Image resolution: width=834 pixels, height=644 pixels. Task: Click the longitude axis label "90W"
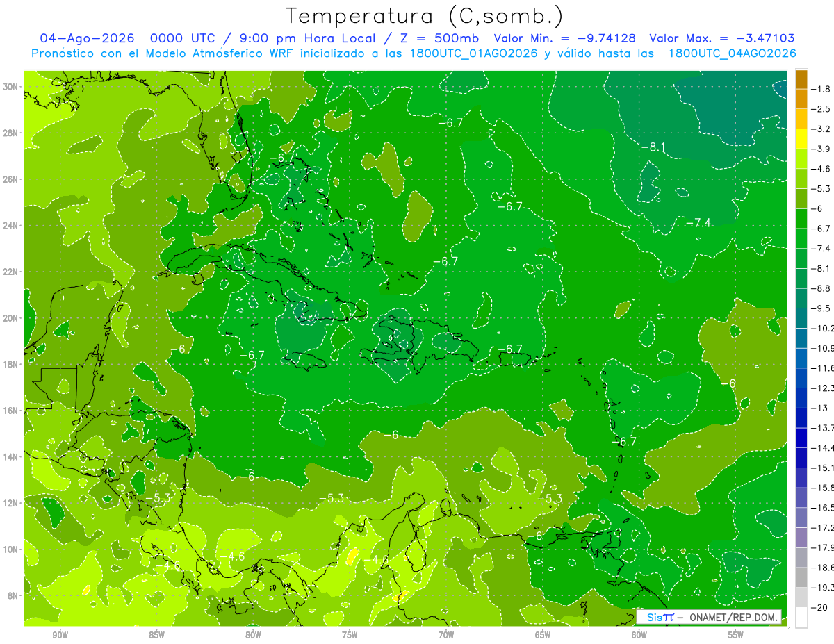tap(60, 635)
